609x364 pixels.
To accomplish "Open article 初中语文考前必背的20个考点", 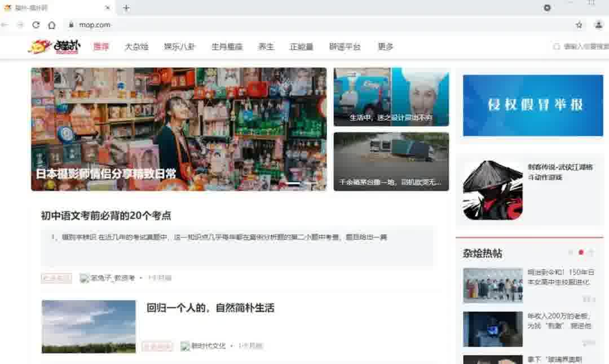I will coord(106,215).
